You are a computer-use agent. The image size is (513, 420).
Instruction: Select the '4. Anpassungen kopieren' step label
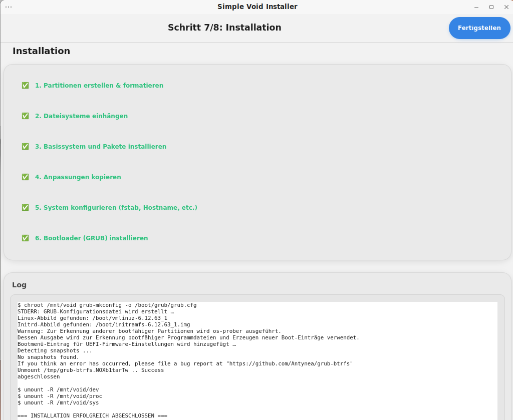click(x=78, y=177)
